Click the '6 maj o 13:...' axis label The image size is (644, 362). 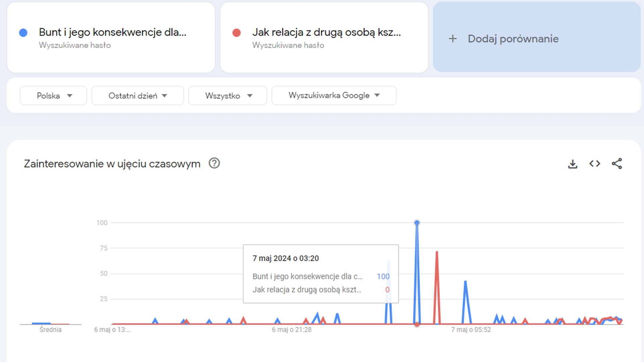click(x=112, y=330)
